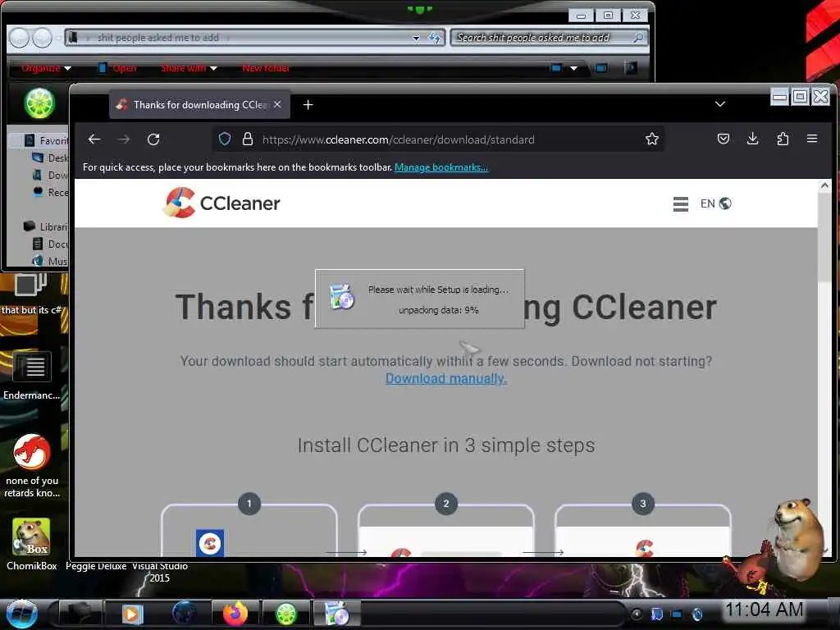Bookmark this page with the star
840x630 pixels.
pos(652,139)
